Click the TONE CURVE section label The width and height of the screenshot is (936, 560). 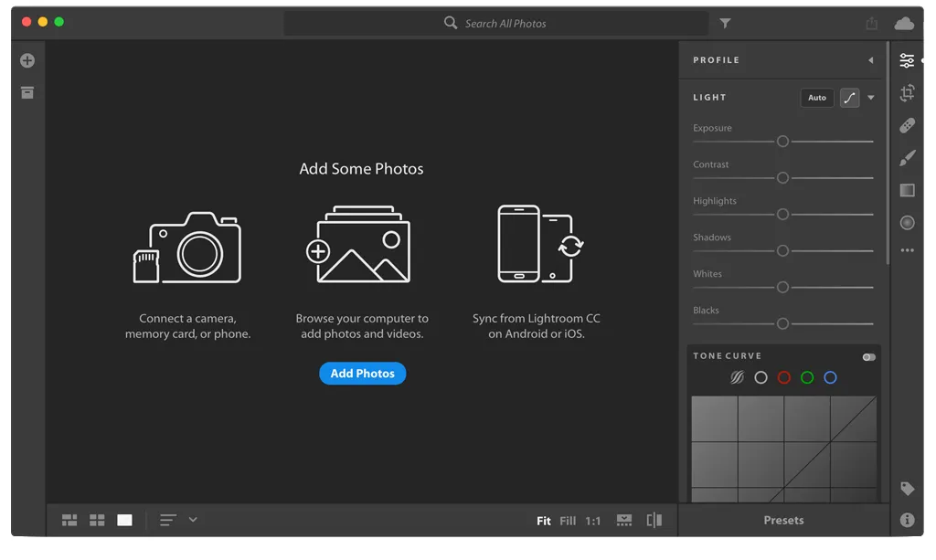tap(727, 356)
